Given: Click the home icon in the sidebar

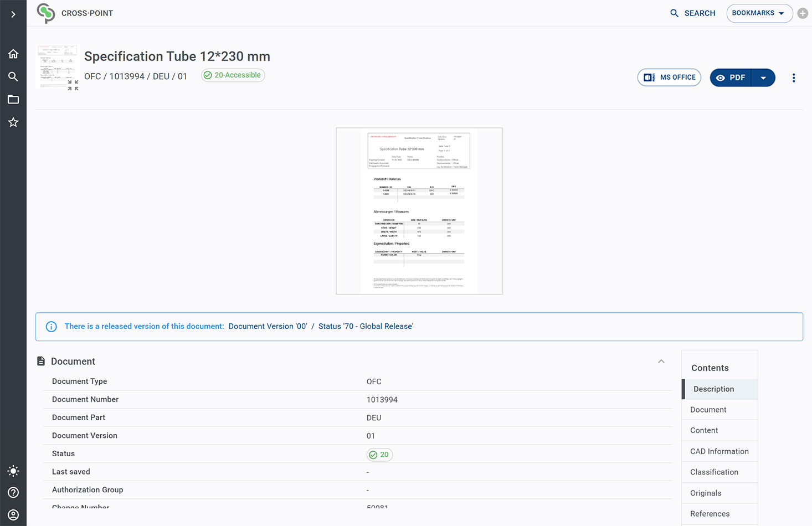Looking at the screenshot, I should coord(13,54).
